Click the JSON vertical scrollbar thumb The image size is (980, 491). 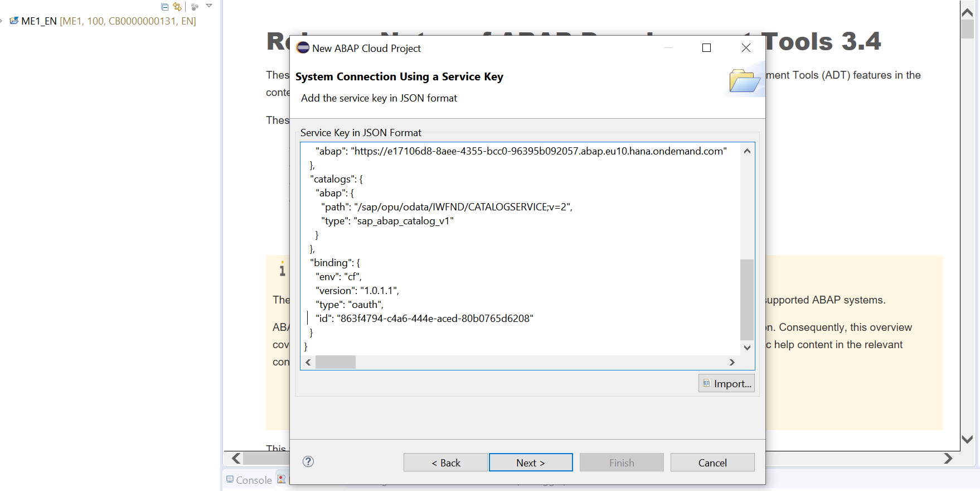[x=747, y=299]
